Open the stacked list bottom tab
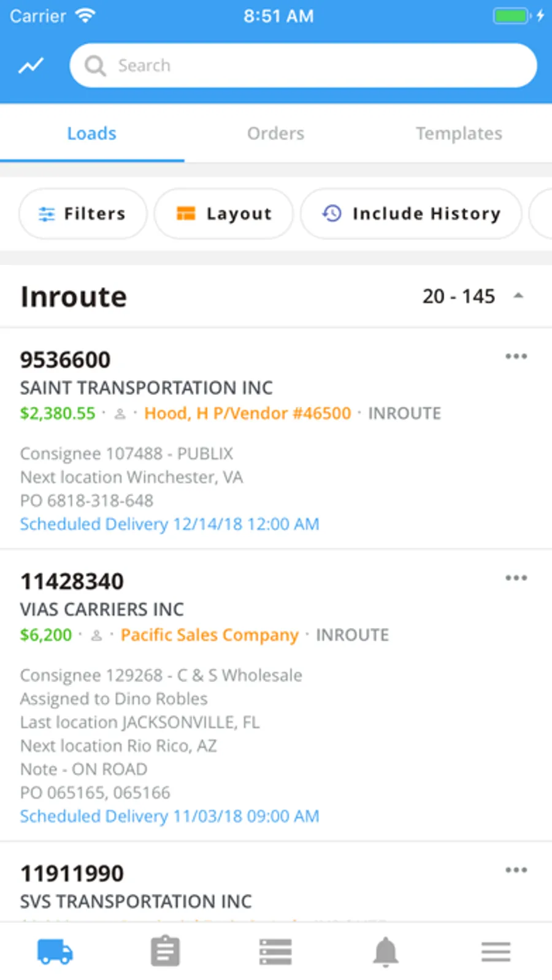The height and width of the screenshot is (980, 552). (x=275, y=952)
